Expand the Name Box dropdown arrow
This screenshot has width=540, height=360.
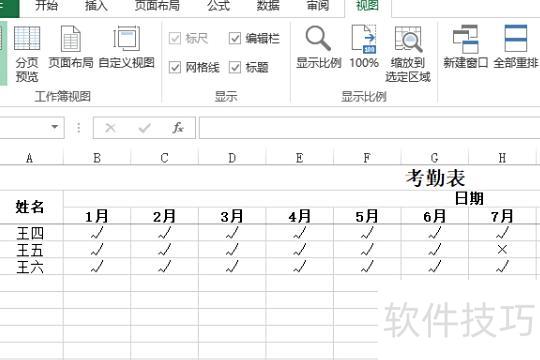pyautogui.click(x=54, y=127)
